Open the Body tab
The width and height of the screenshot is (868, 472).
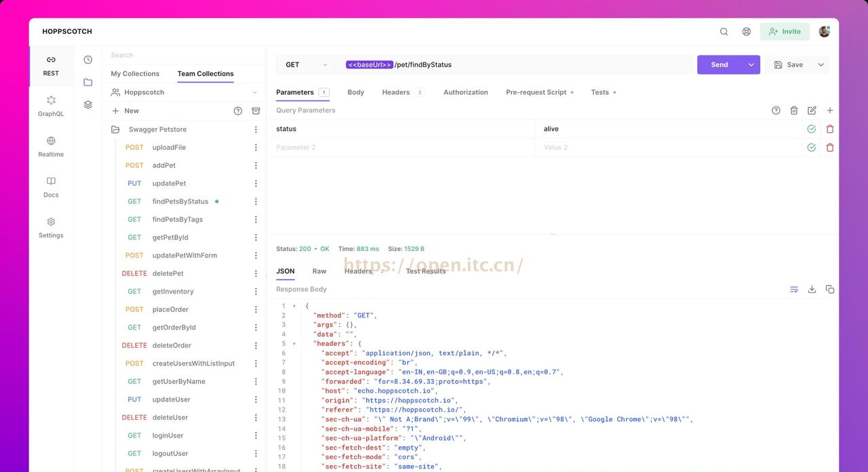point(355,92)
